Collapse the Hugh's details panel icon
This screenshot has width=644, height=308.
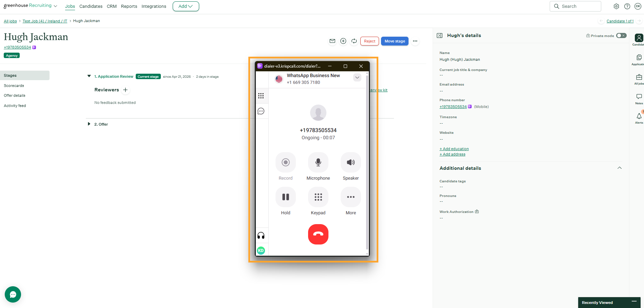[440, 35]
